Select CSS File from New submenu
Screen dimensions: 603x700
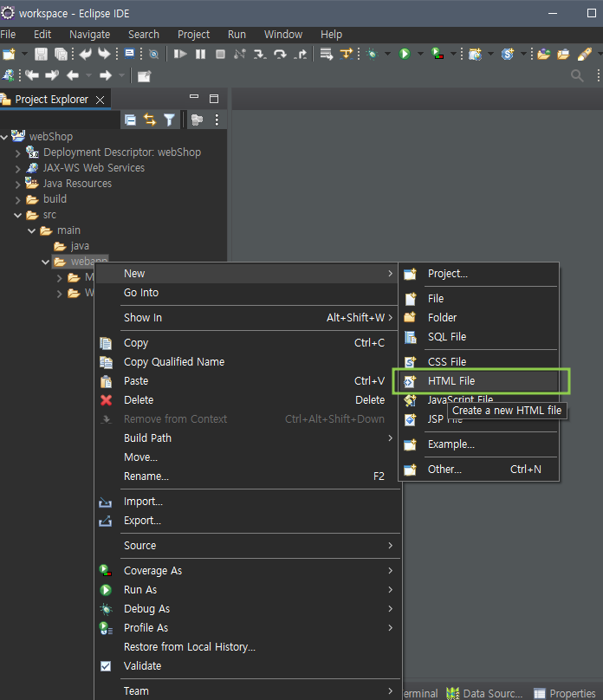pos(479,361)
